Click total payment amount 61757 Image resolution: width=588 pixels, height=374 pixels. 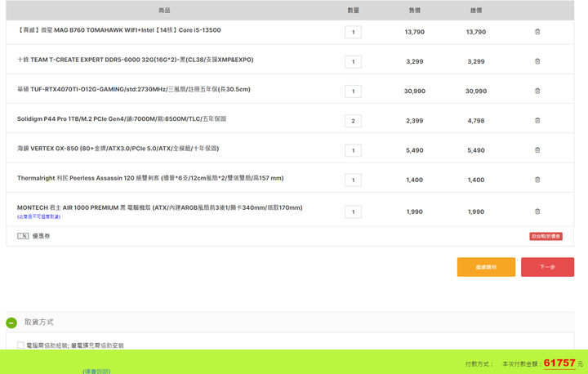559,363
